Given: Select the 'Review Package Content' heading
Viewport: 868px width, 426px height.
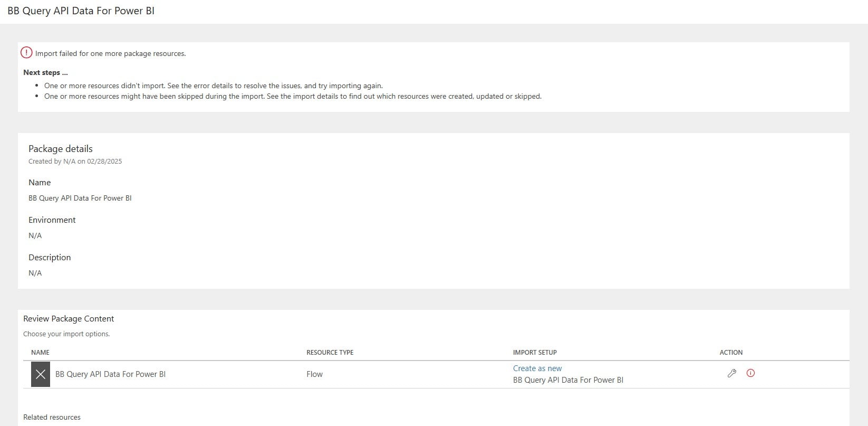Looking at the screenshot, I should click(x=69, y=319).
